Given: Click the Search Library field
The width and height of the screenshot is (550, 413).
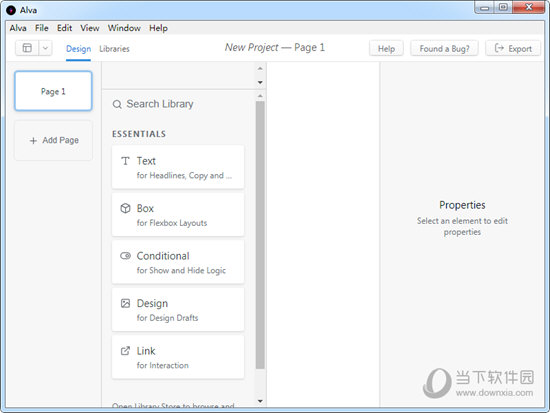Looking at the screenshot, I should point(179,104).
